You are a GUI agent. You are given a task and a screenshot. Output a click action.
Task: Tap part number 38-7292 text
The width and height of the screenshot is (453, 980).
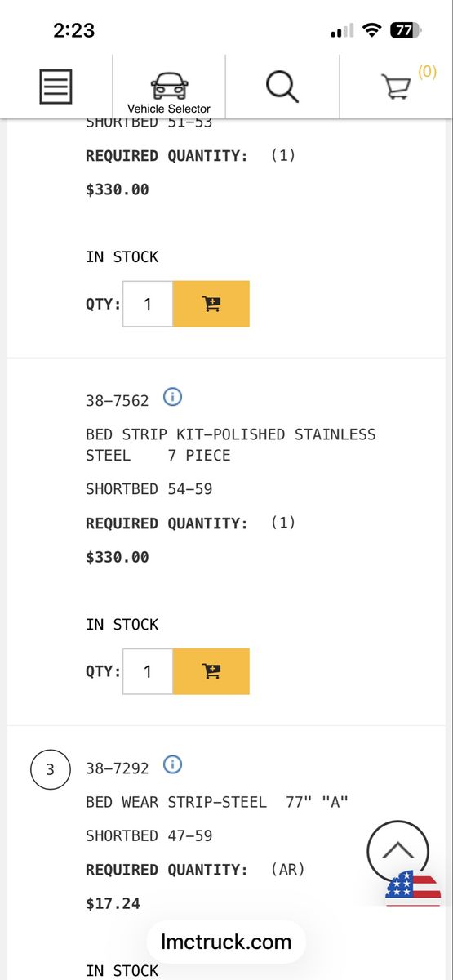point(118,768)
